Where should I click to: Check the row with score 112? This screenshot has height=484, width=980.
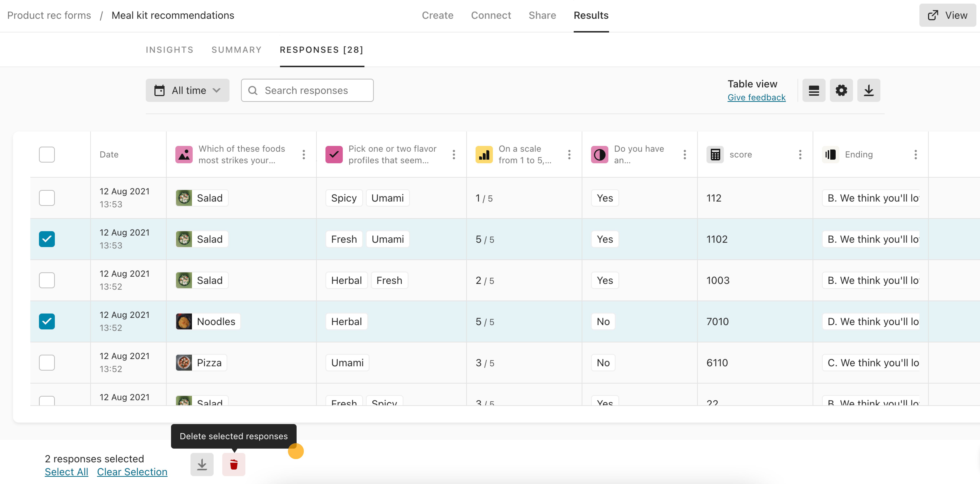click(47, 198)
